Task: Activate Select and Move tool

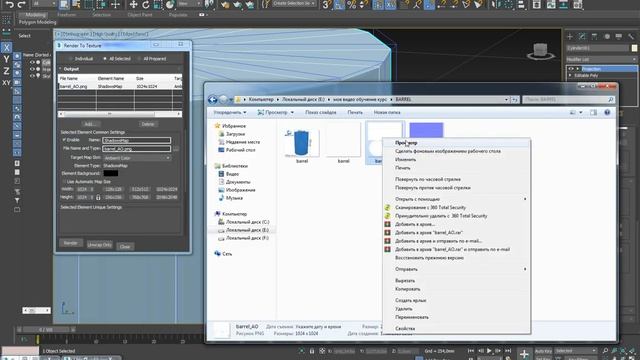Action: tap(133, 4)
